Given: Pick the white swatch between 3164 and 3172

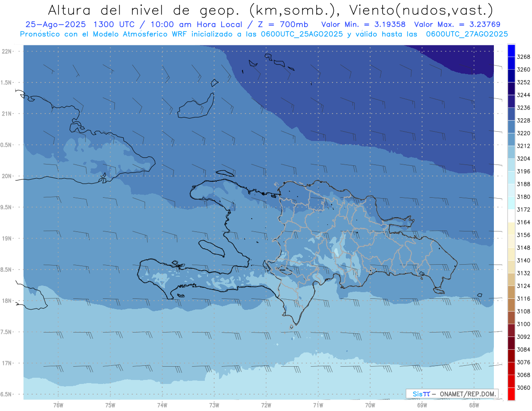Looking at the screenshot, I should [511, 216].
